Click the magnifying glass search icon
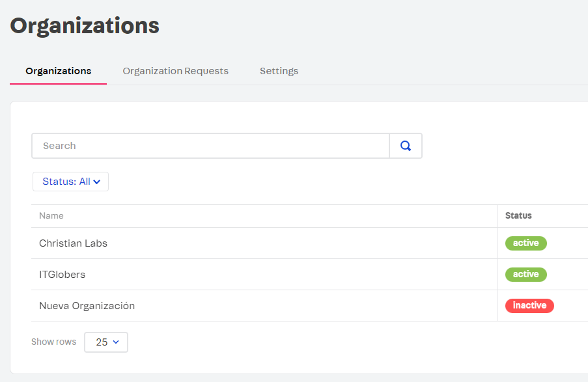588x382 pixels. (x=406, y=146)
